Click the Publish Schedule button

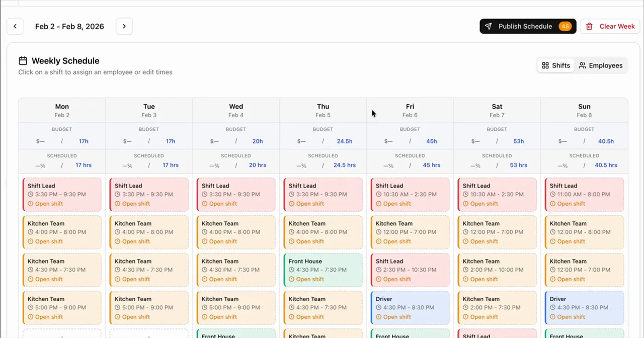click(528, 26)
